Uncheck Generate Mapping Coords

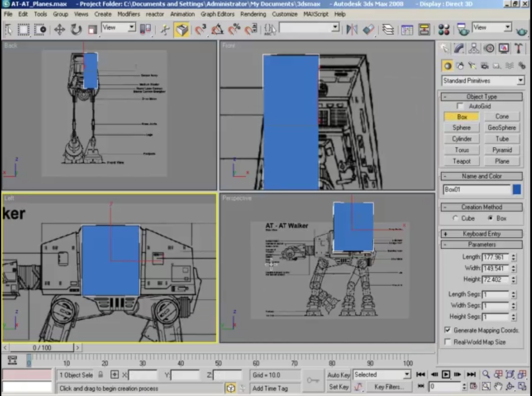tap(448, 330)
